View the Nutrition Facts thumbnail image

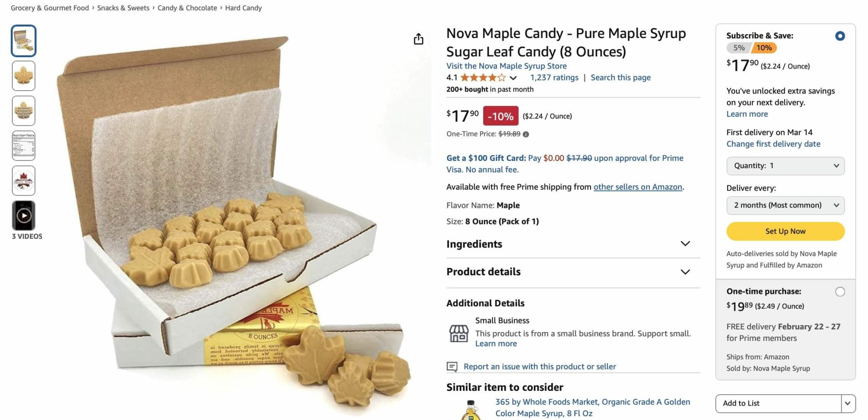[24, 146]
